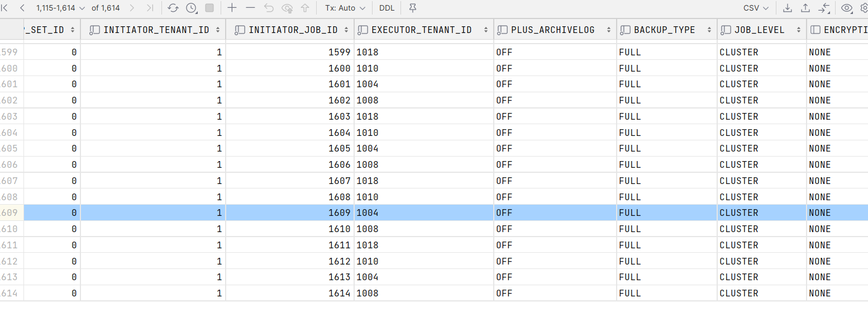Select the cell with job ID 1612
Screen dimensions: 868x335
point(290,261)
